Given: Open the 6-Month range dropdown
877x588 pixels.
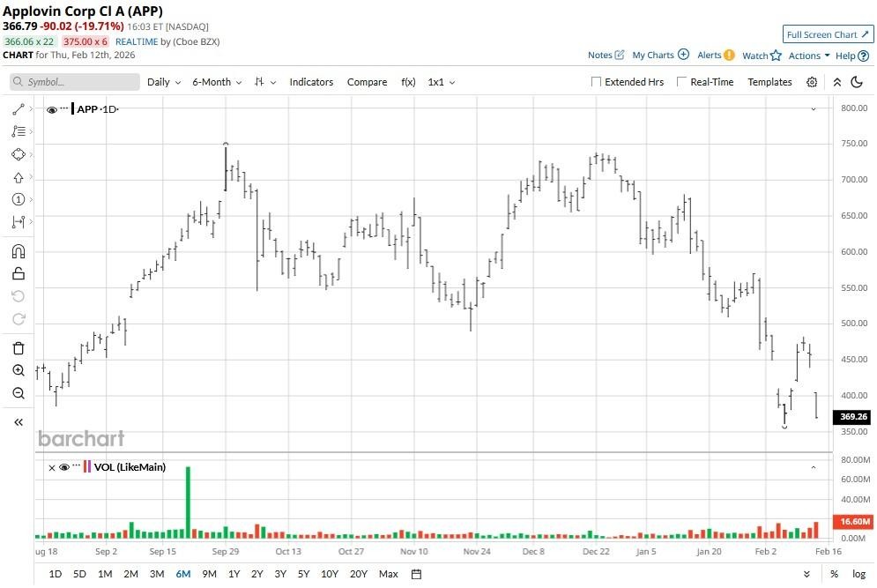Looking at the screenshot, I should [217, 82].
